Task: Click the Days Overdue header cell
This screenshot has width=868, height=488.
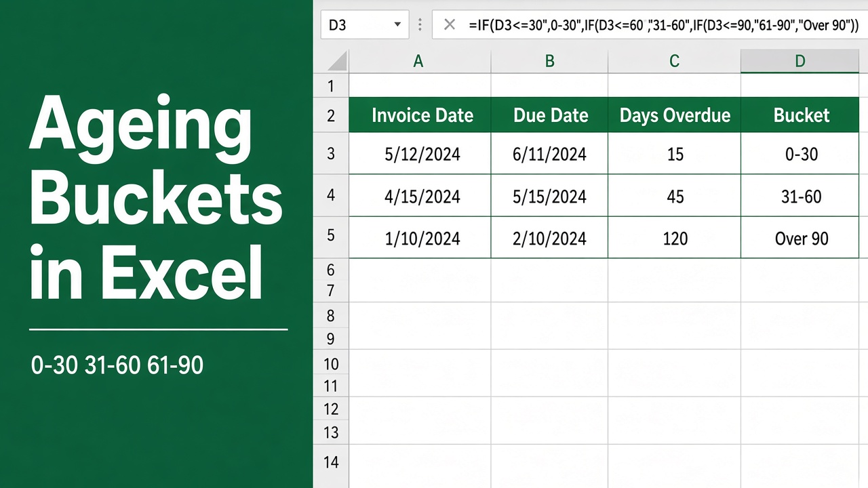Action: pos(675,115)
